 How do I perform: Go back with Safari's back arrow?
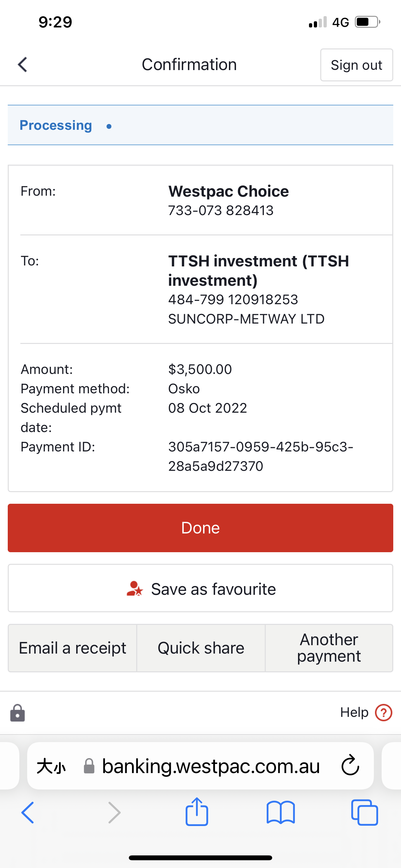(x=28, y=812)
